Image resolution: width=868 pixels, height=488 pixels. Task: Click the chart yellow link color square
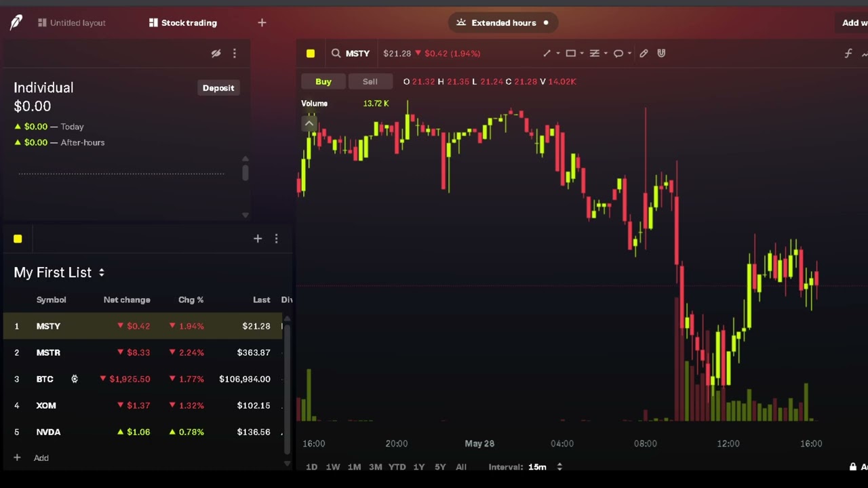tap(311, 54)
